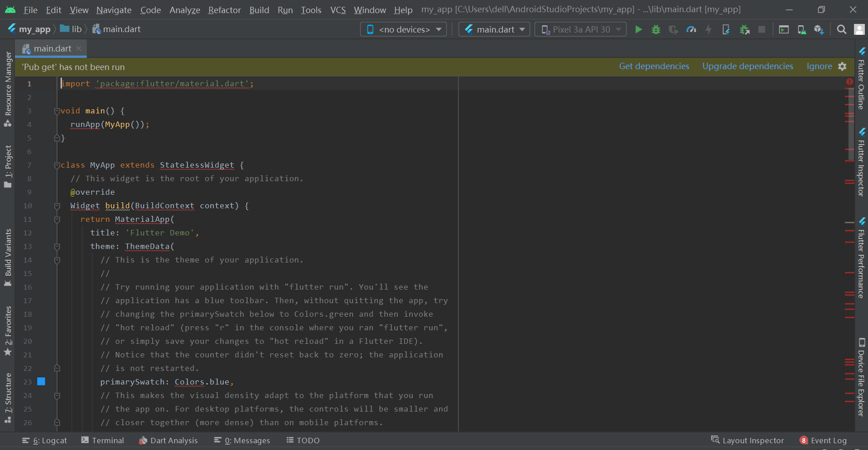Open Search Everywhere magnifier icon

point(841,29)
